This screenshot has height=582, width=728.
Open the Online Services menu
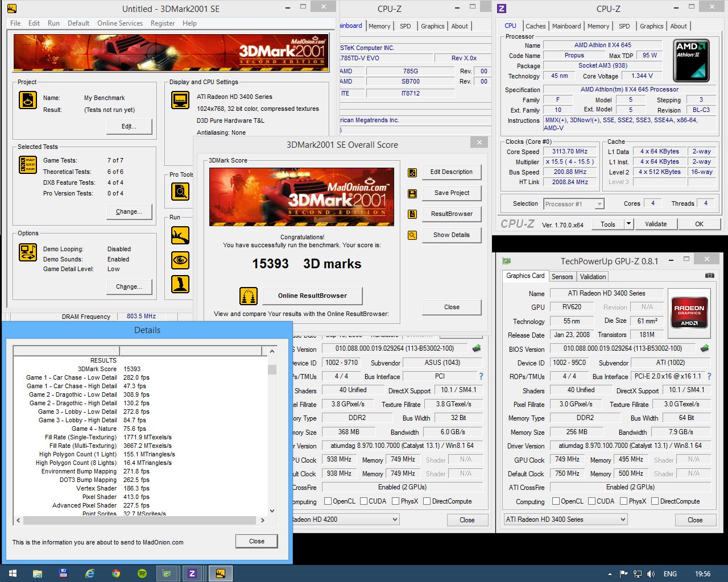click(x=120, y=23)
